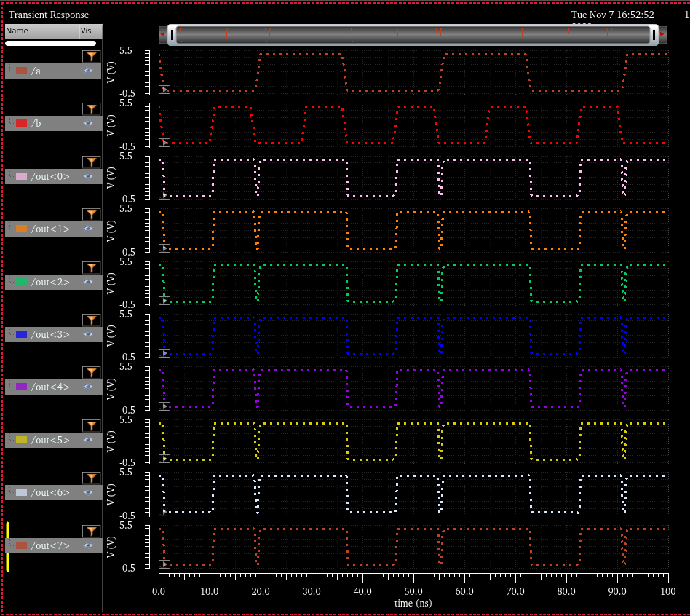Click the yellow color swatch for /out<5>
The image size is (690, 616).
click(21, 440)
